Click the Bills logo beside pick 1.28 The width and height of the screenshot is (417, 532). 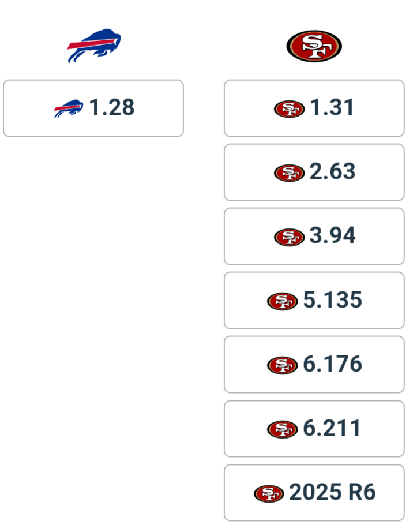click(x=69, y=108)
